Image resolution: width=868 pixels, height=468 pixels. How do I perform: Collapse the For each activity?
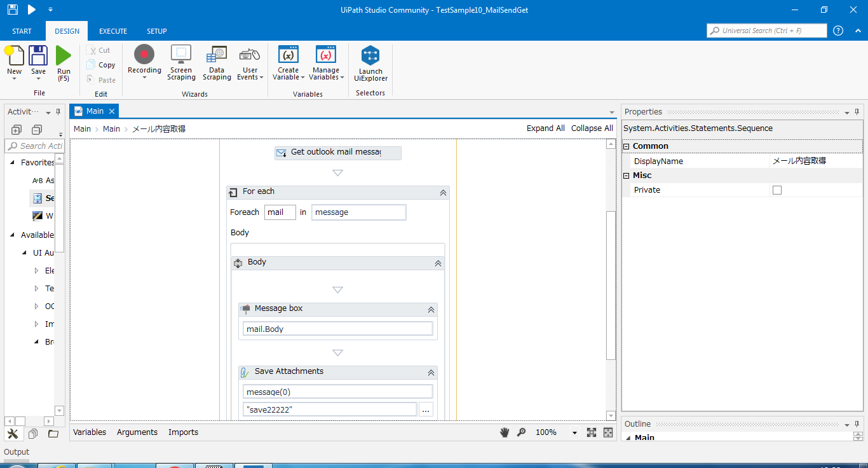443,192
